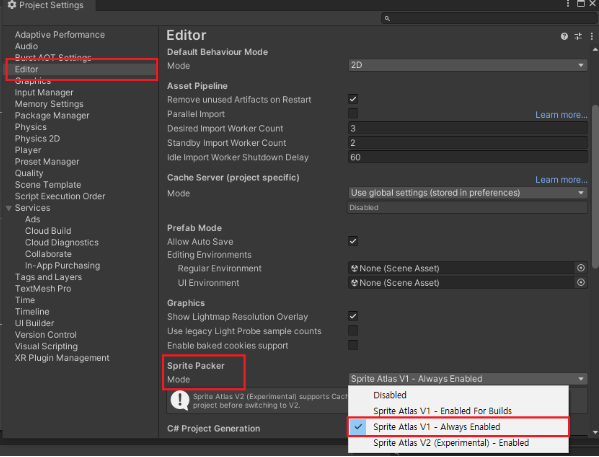Open the Editor settings three-dot menu
Viewport: 599px width, 457px height.
click(x=591, y=36)
